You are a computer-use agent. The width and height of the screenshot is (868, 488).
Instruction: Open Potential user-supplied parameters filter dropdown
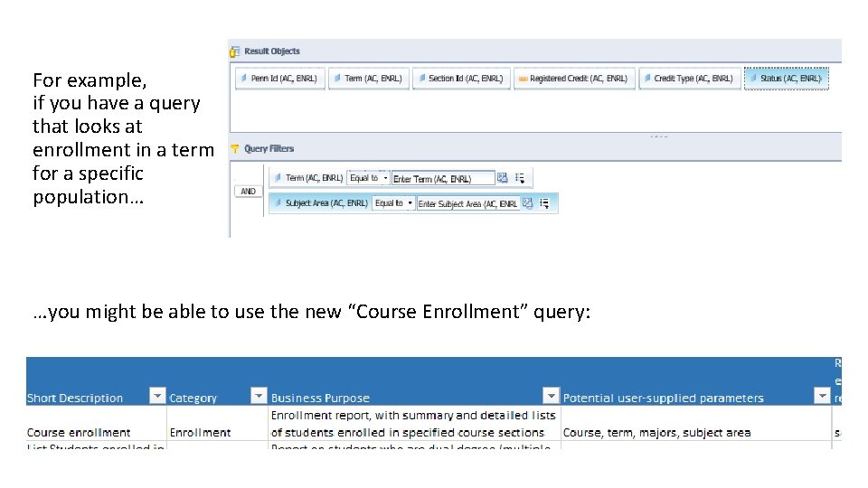point(822,396)
